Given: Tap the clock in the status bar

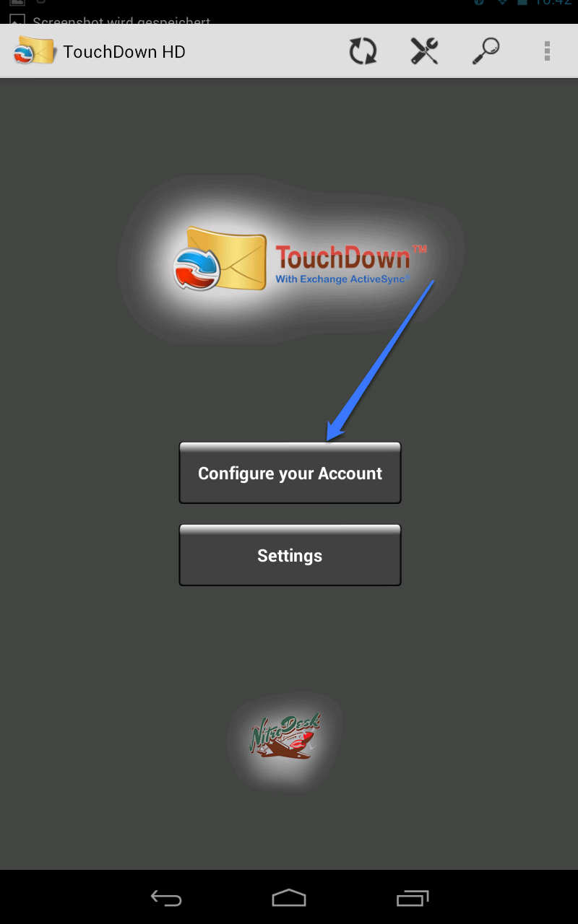Looking at the screenshot, I should 553,2.
